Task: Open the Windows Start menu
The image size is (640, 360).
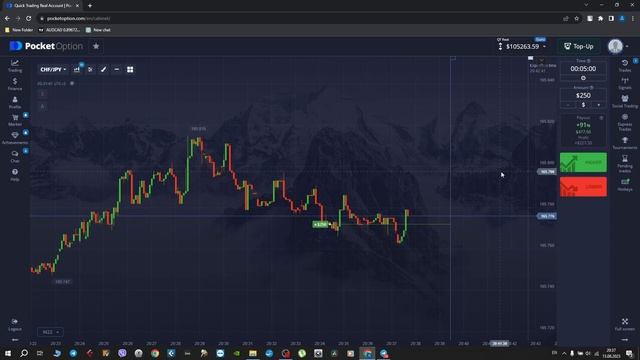Action: (x=8, y=353)
